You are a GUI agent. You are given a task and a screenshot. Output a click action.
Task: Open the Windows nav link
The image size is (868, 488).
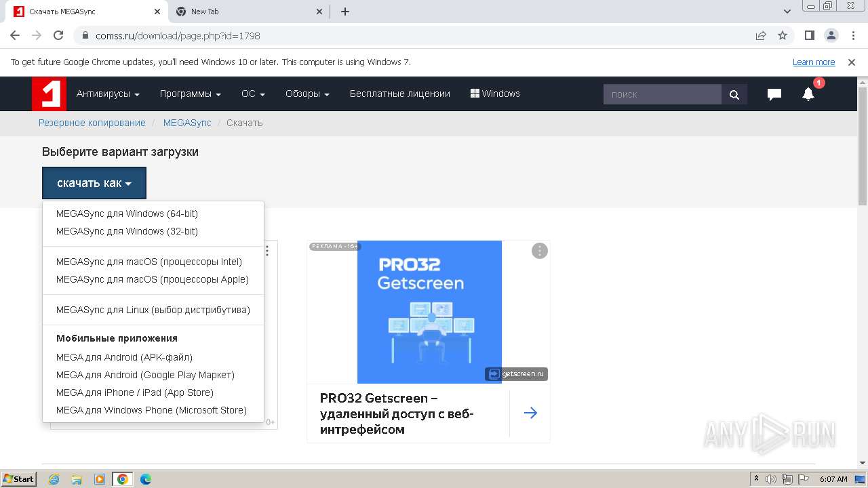[x=495, y=94]
